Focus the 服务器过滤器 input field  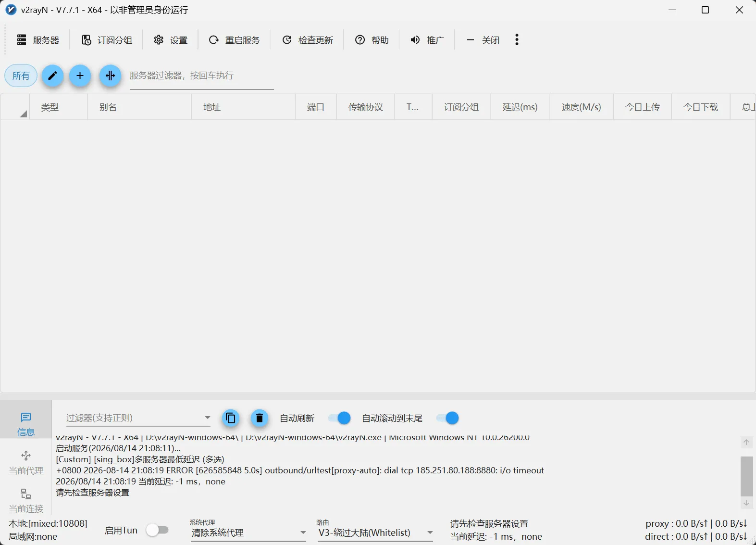(202, 76)
